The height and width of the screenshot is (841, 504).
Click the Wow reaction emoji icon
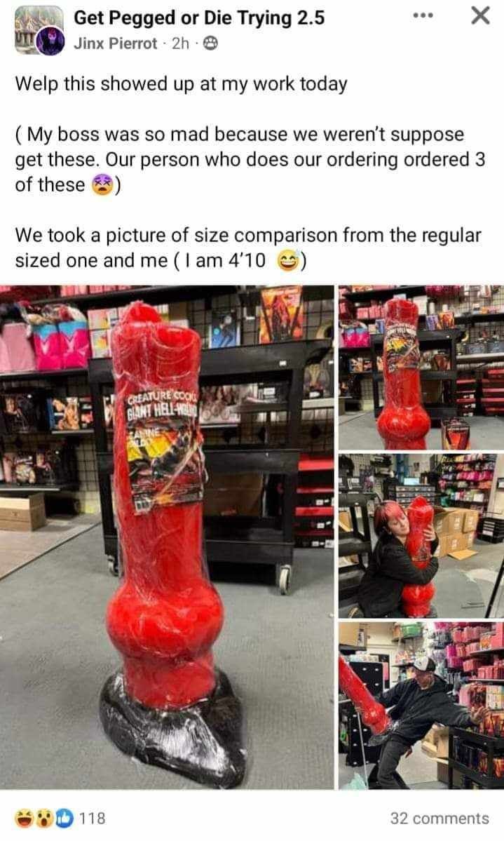(46, 818)
